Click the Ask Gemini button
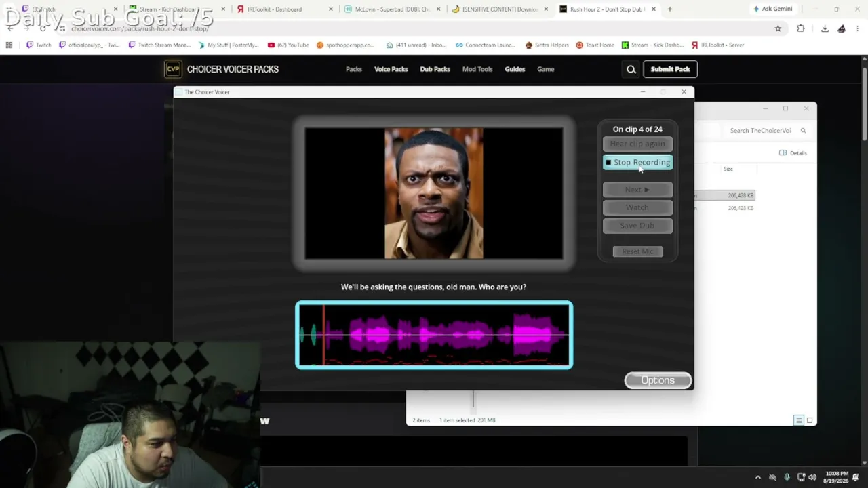 (x=772, y=9)
